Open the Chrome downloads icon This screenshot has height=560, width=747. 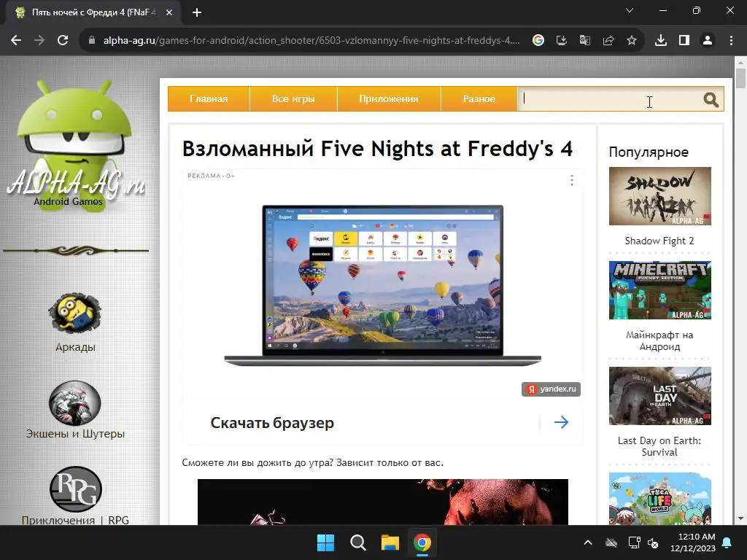tap(661, 41)
